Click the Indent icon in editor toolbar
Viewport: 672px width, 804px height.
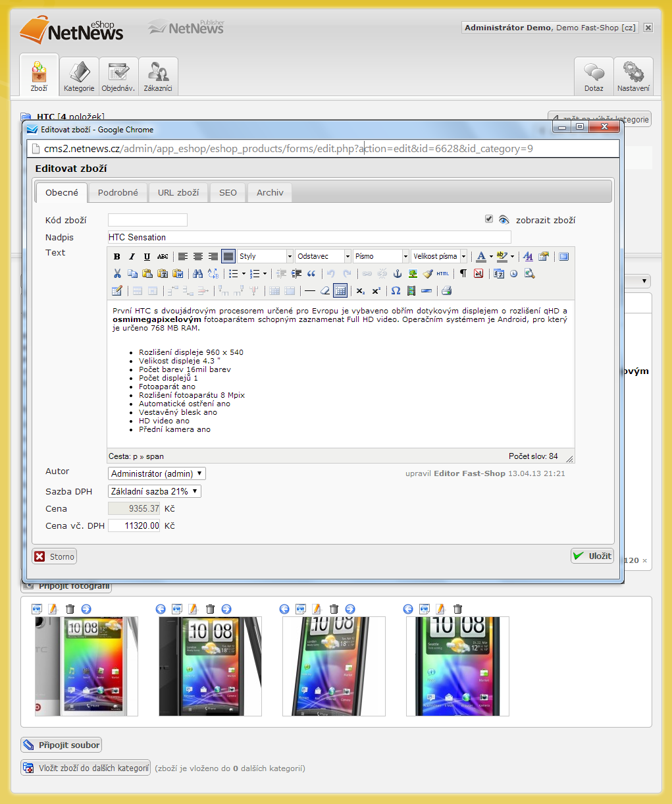click(296, 273)
